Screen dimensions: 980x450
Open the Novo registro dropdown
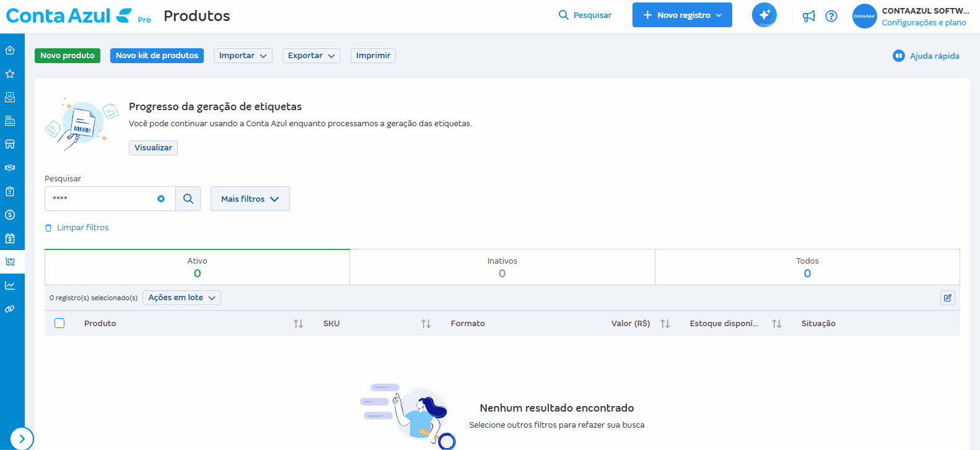682,15
